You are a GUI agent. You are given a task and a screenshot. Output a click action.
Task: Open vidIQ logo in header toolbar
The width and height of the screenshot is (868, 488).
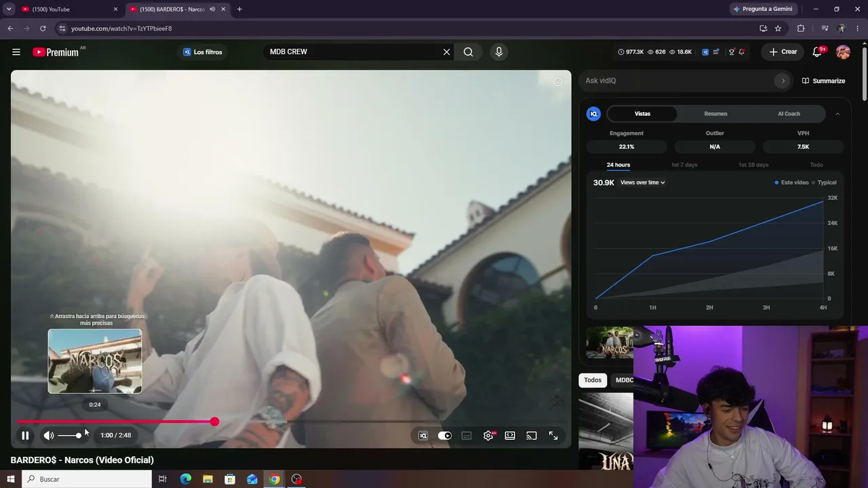pyautogui.click(x=705, y=52)
